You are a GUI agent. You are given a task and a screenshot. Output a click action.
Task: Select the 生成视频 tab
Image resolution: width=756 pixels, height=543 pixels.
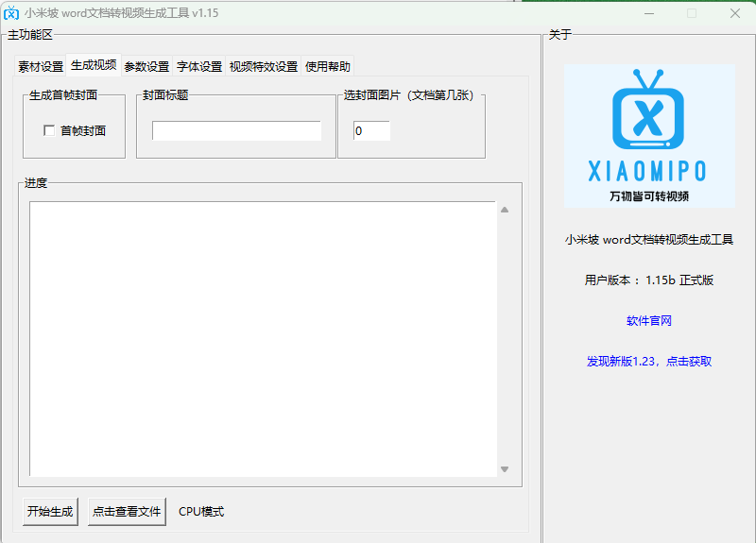click(94, 66)
